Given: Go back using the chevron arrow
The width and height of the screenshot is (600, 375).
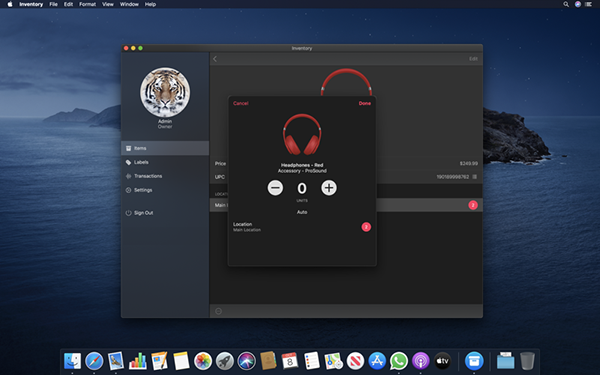Looking at the screenshot, I should click(215, 59).
